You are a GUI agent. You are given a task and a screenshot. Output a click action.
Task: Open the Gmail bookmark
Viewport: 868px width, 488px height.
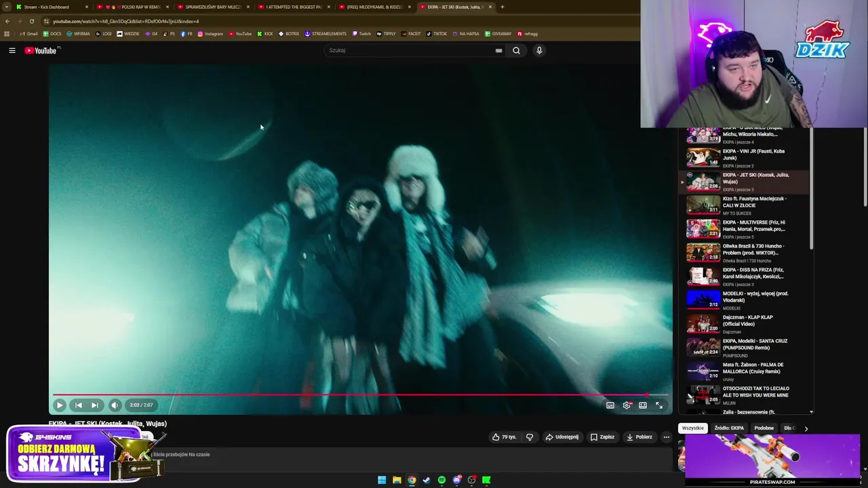click(x=28, y=34)
